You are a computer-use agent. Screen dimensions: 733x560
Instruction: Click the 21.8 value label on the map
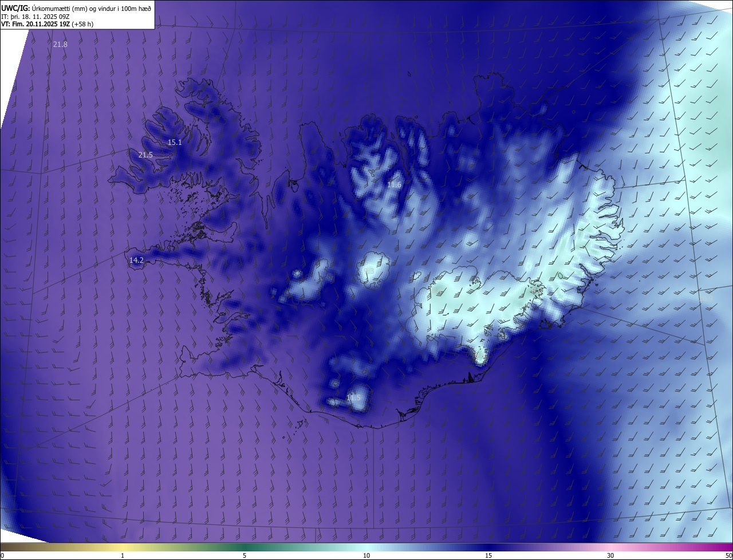(x=60, y=45)
